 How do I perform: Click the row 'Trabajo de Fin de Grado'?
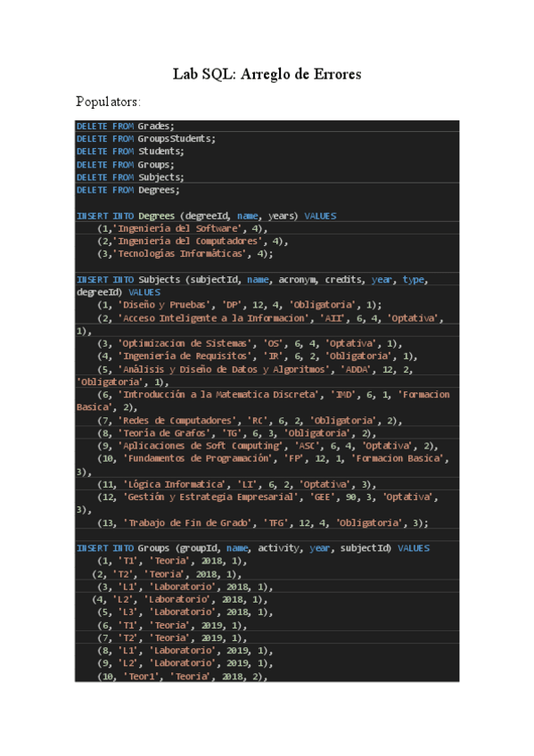click(263, 523)
